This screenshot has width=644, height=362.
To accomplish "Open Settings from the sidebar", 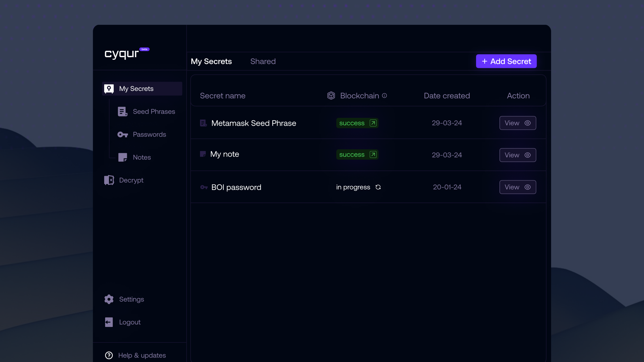I will [x=131, y=299].
